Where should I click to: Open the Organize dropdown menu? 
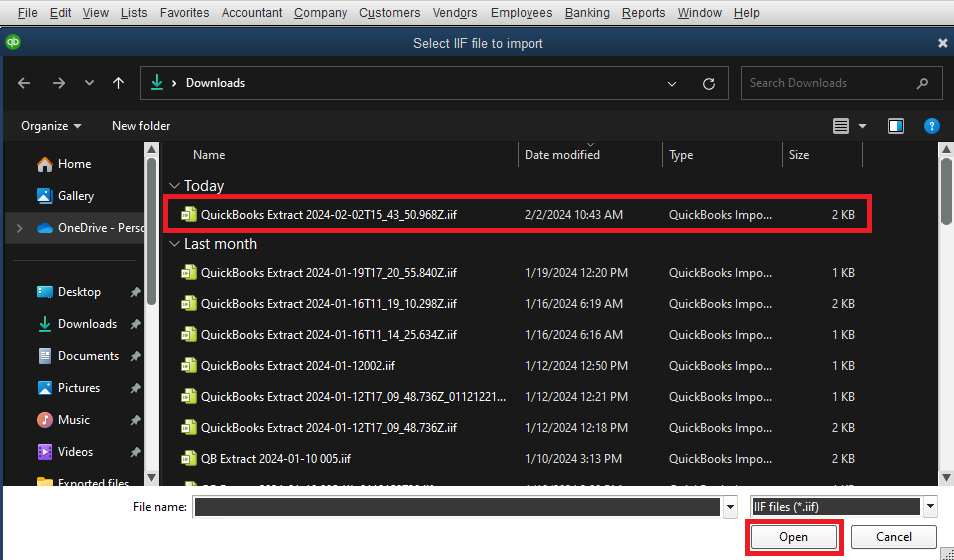click(51, 126)
